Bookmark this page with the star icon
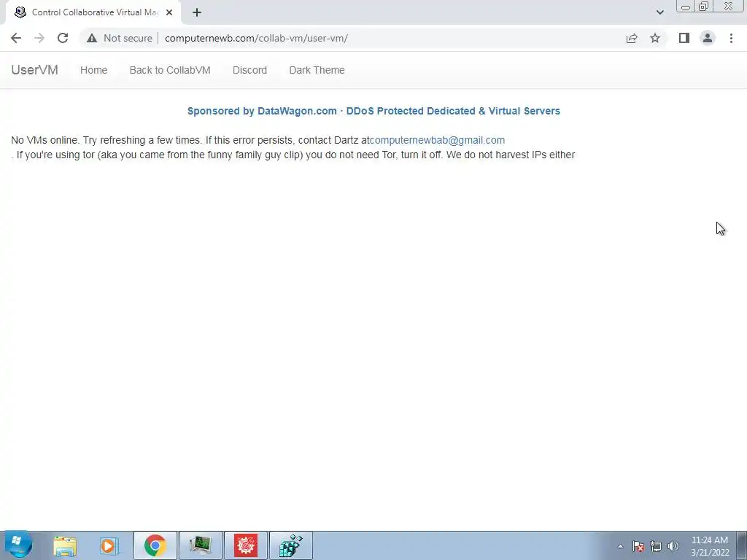This screenshot has width=747, height=560. [655, 38]
